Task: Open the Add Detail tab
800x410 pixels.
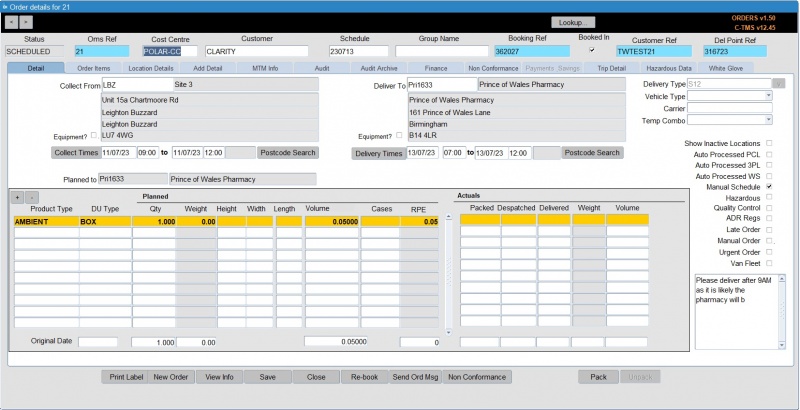Action: 208,68
